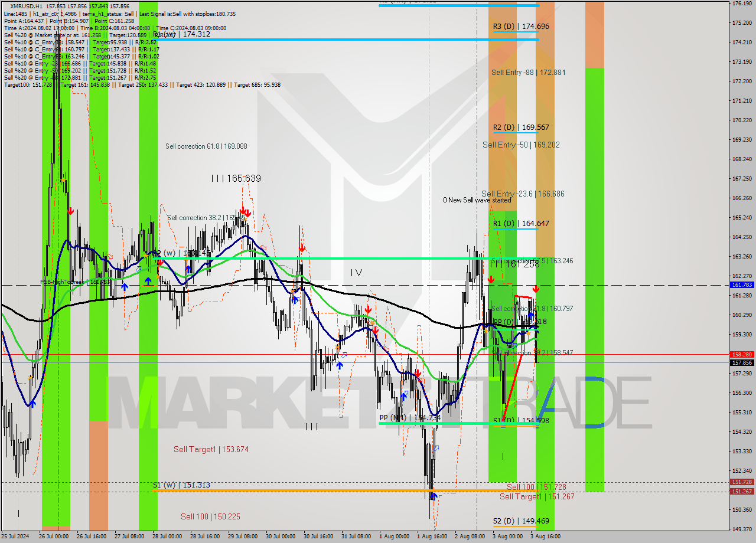Click the 'Sell Entry -50 | 169.202' label
This screenshot has width=756, height=543.
[521, 145]
